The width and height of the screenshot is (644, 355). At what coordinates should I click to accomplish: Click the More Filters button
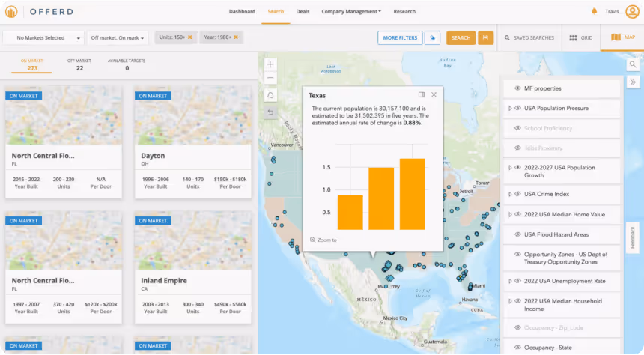click(x=400, y=37)
